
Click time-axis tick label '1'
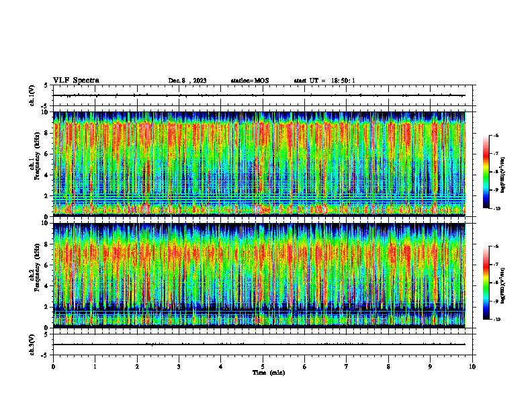coord(95,367)
